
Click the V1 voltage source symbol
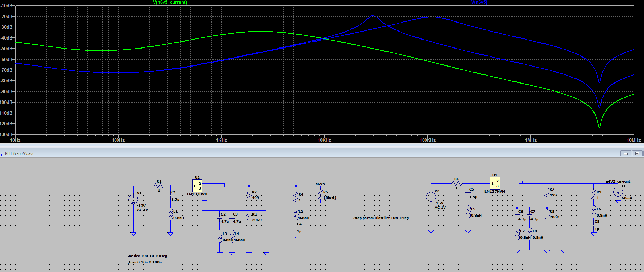[x=133, y=199]
